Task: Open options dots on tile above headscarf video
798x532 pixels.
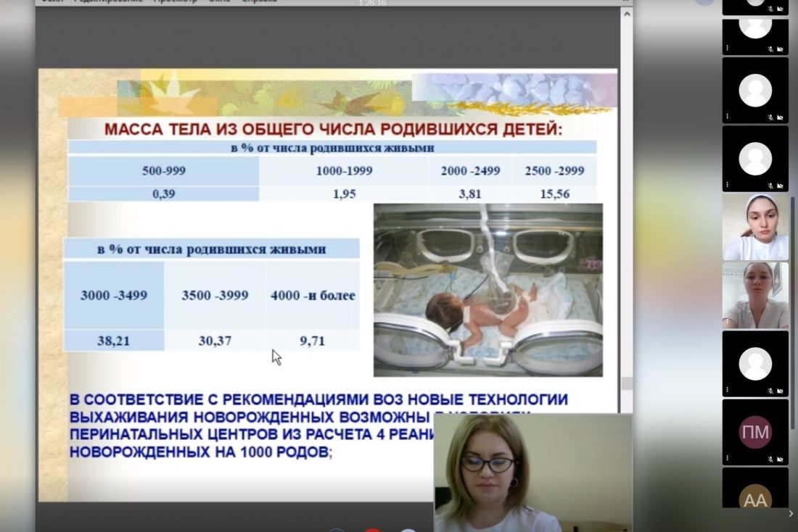Action: [x=727, y=185]
